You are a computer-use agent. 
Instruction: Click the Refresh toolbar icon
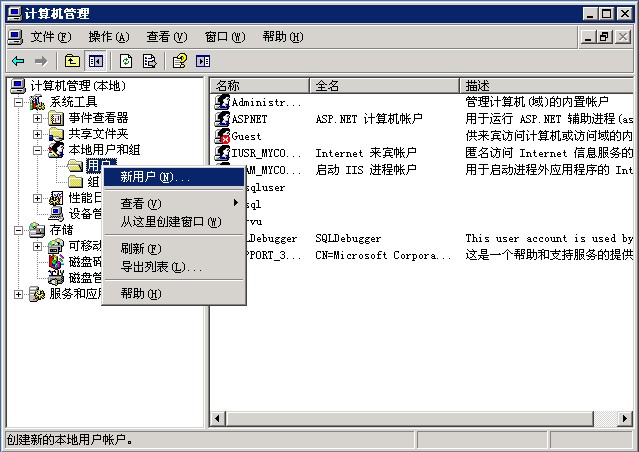pyautogui.click(x=126, y=61)
